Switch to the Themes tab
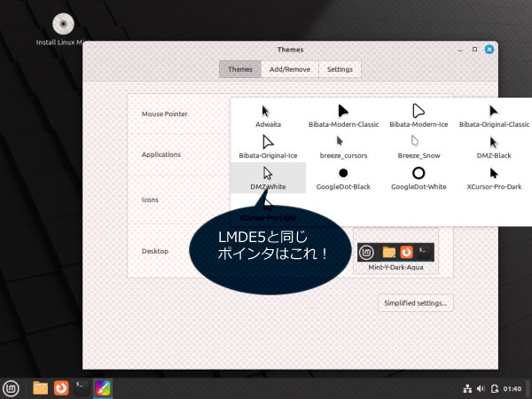The width and height of the screenshot is (532, 399). [x=240, y=69]
